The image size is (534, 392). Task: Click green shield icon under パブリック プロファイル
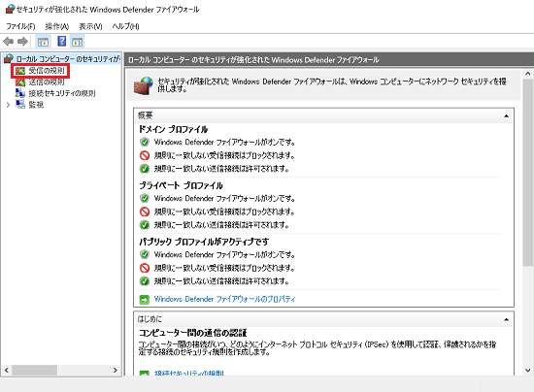(145, 254)
